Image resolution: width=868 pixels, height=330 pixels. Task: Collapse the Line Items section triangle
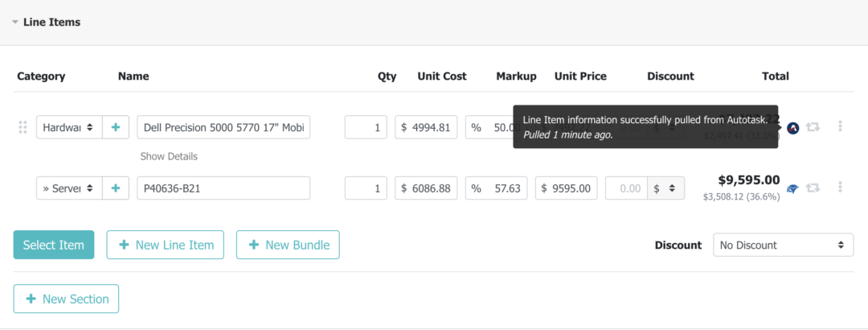tap(14, 23)
